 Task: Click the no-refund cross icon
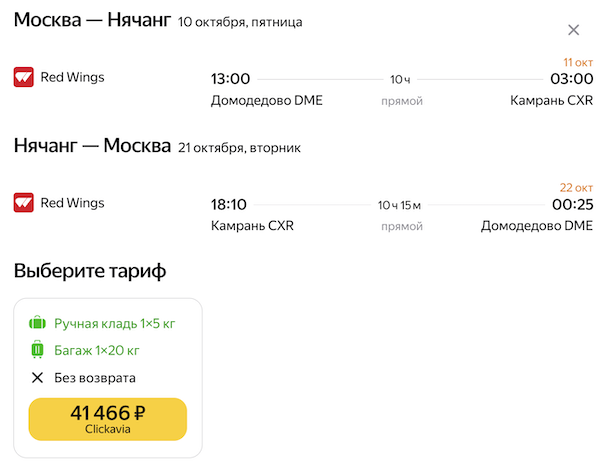pos(38,378)
